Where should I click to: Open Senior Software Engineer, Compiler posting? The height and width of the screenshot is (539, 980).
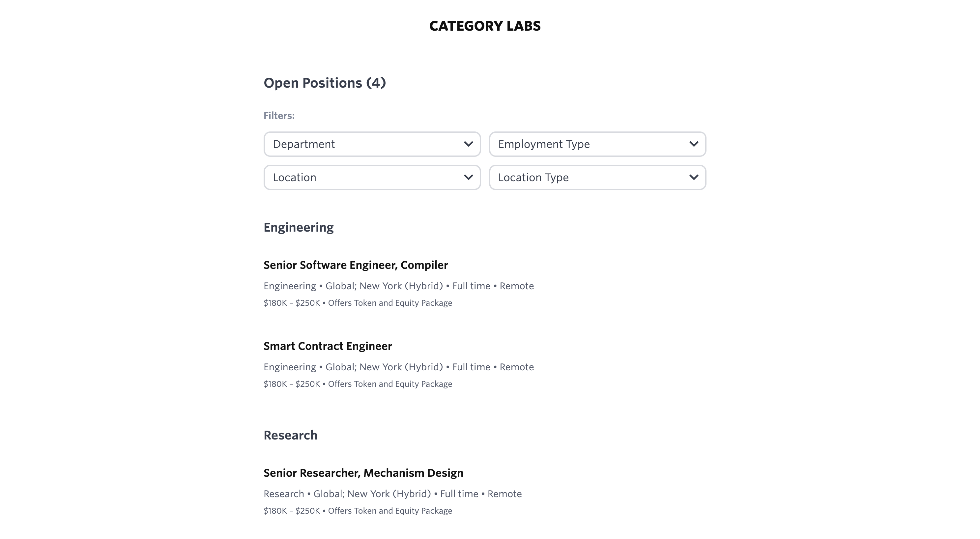(356, 265)
